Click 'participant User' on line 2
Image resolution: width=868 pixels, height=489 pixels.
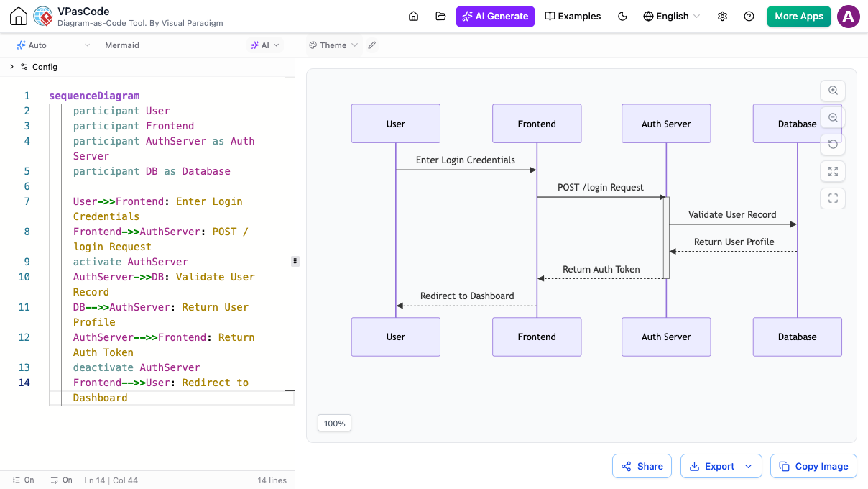(121, 111)
